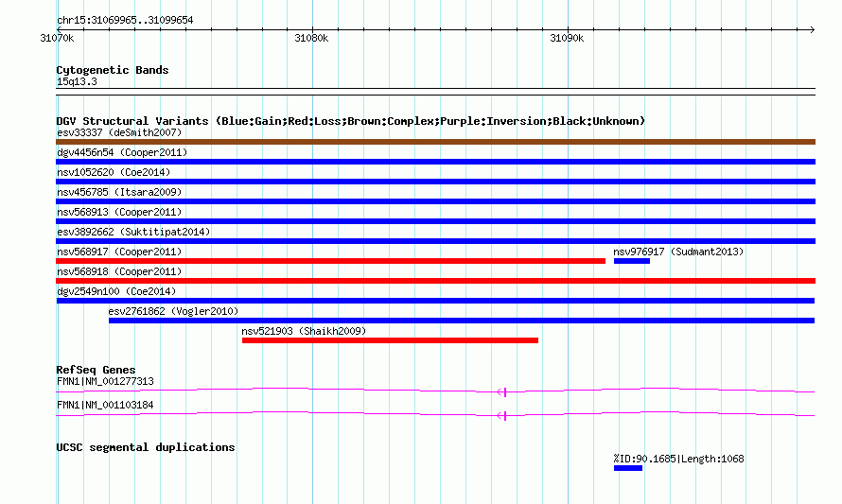
Task: Click the 15q13.3 cytogenetic band label
Action: 77,81
